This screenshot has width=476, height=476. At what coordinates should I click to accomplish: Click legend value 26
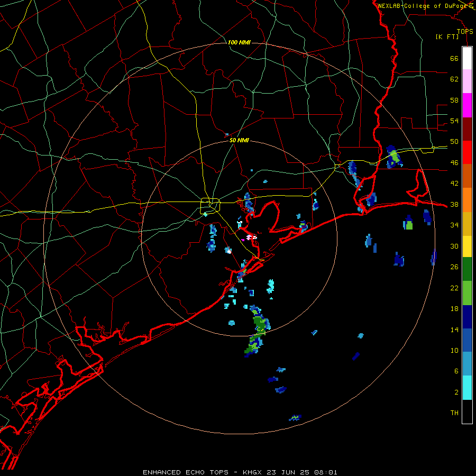tap(454, 267)
